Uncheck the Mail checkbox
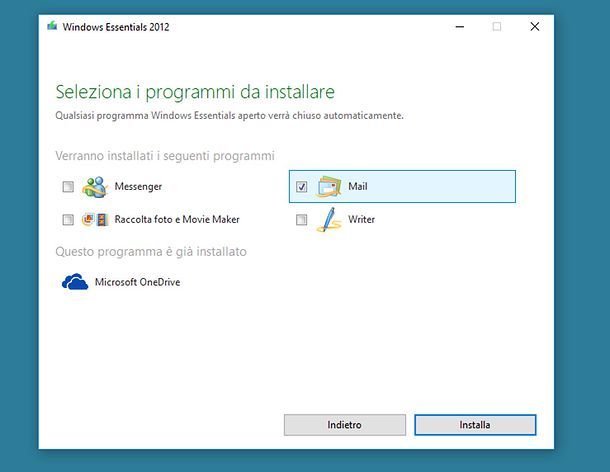 pyautogui.click(x=301, y=187)
